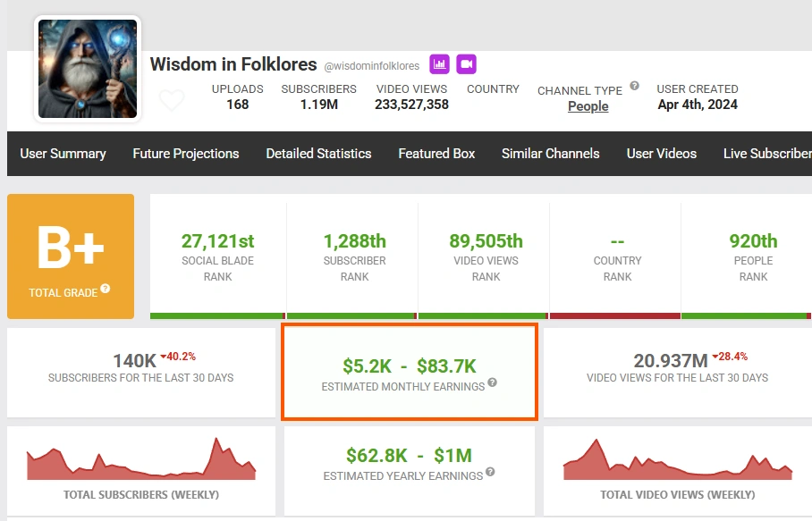The height and width of the screenshot is (521, 812).
Task: Click the 168 uploads count
Action: click(x=238, y=105)
